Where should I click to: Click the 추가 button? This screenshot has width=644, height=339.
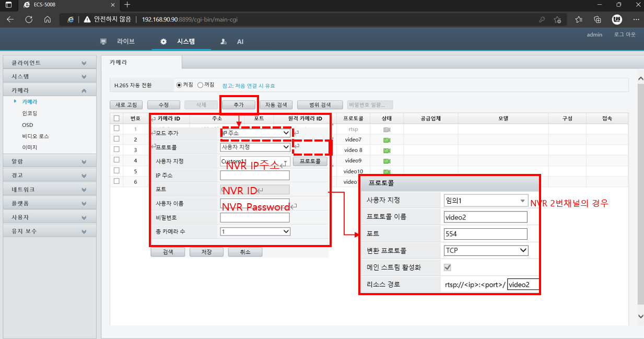239,105
